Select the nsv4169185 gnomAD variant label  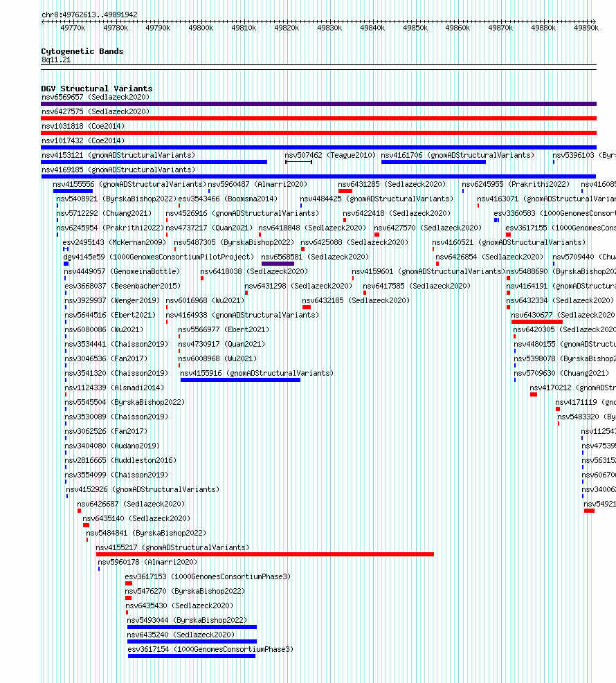coord(118,170)
